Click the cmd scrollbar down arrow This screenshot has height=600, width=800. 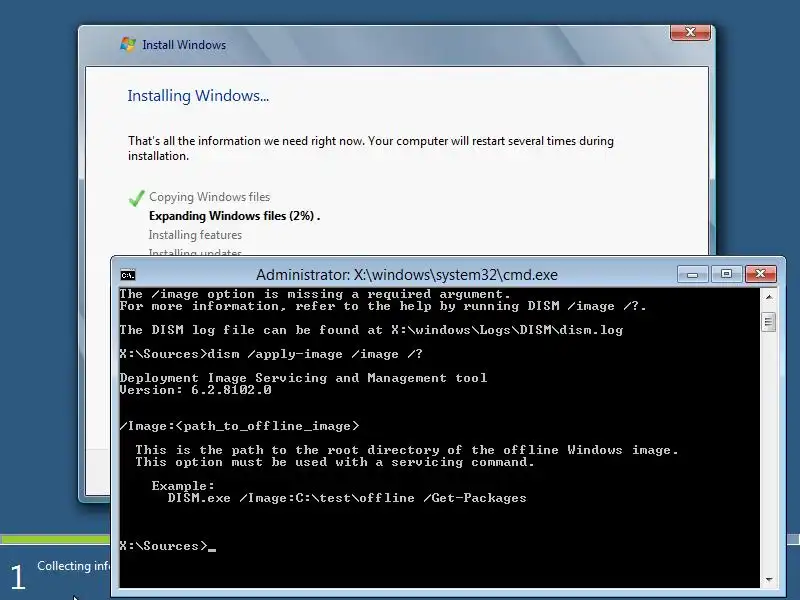point(768,580)
